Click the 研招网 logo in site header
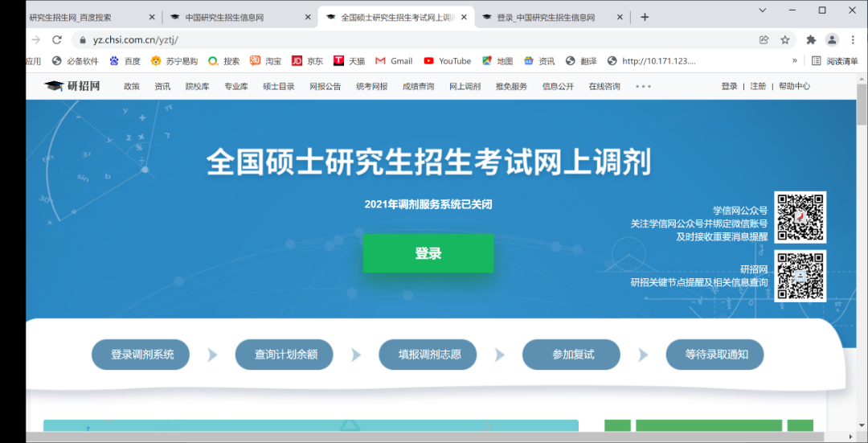The width and height of the screenshot is (868, 443). [72, 86]
